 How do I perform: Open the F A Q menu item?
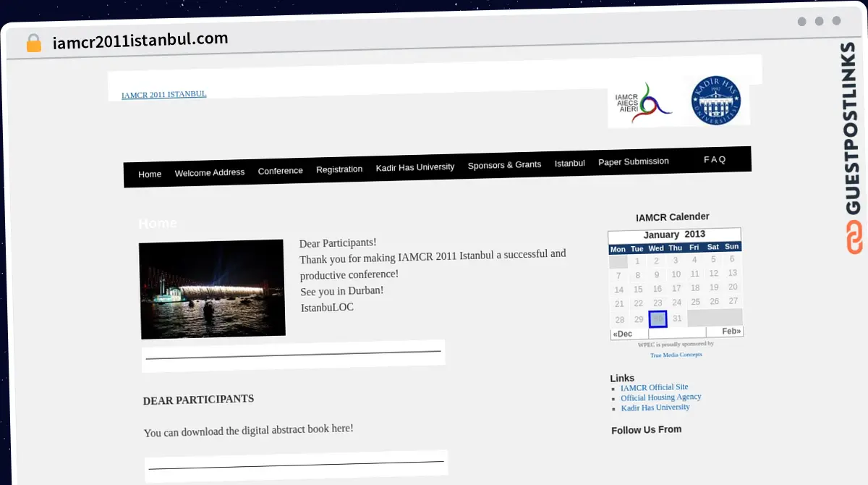click(715, 159)
